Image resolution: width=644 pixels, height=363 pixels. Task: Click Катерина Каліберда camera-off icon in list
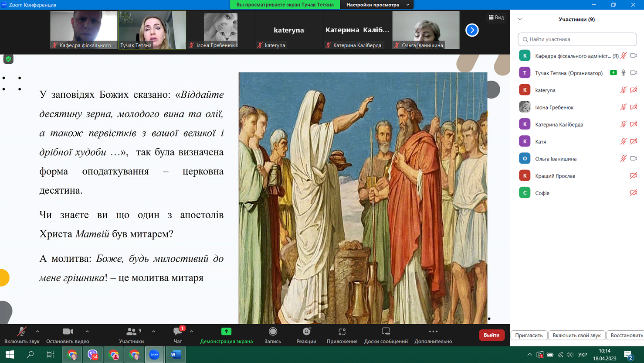point(634,124)
